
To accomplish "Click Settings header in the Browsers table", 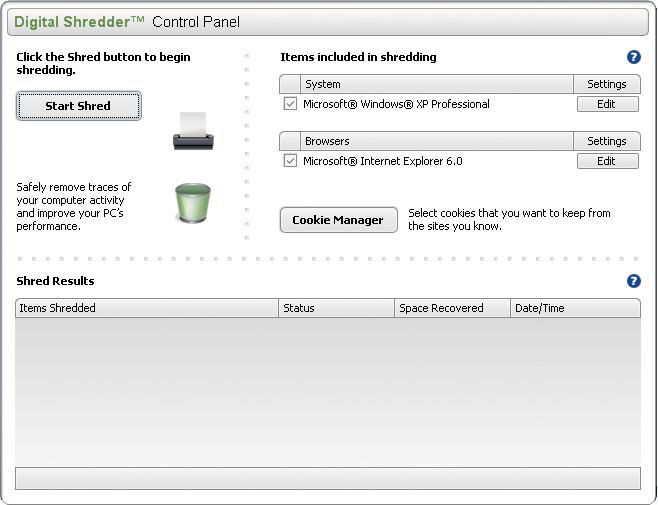I will pyautogui.click(x=606, y=141).
